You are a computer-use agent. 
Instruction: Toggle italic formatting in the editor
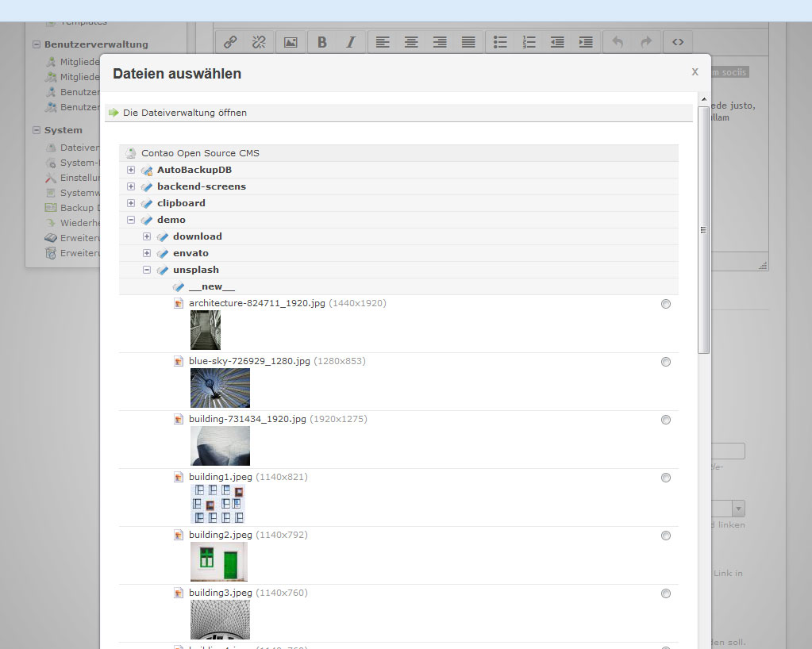point(350,42)
